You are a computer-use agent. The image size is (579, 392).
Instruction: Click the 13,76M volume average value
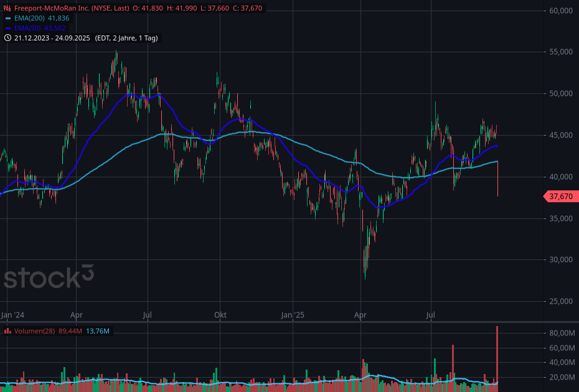click(97, 331)
